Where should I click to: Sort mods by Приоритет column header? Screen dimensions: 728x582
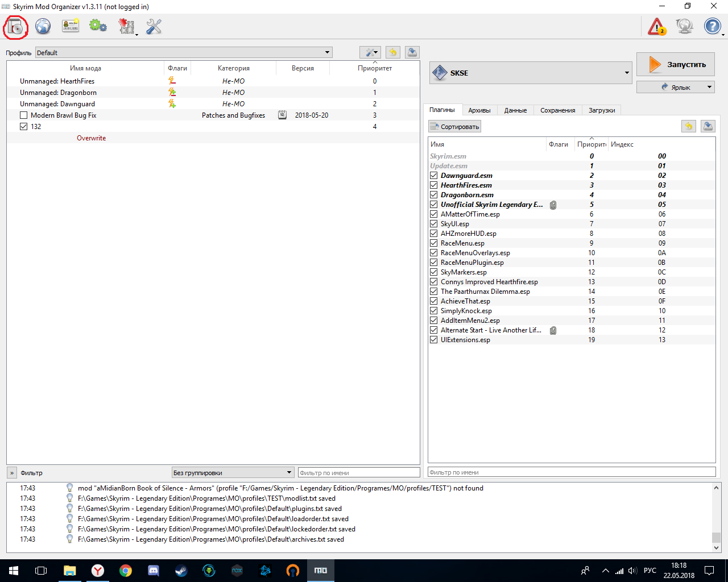tap(375, 68)
